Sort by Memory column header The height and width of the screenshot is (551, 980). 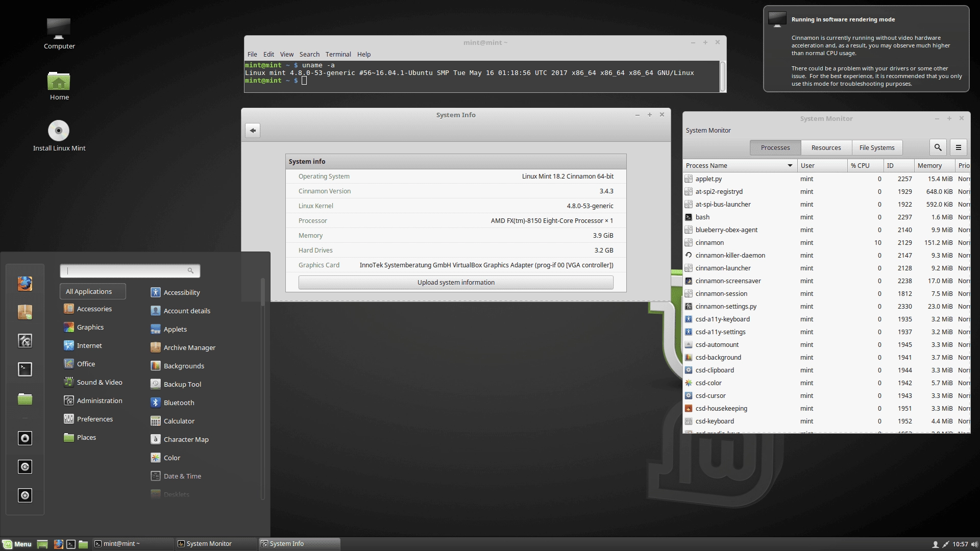935,165
